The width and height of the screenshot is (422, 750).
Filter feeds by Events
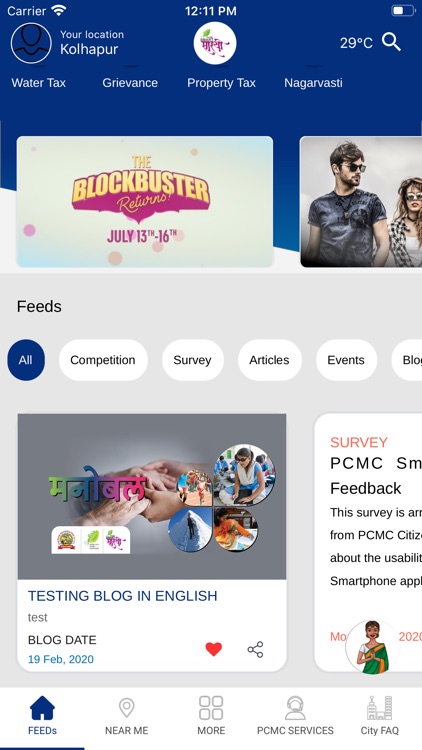click(x=346, y=360)
